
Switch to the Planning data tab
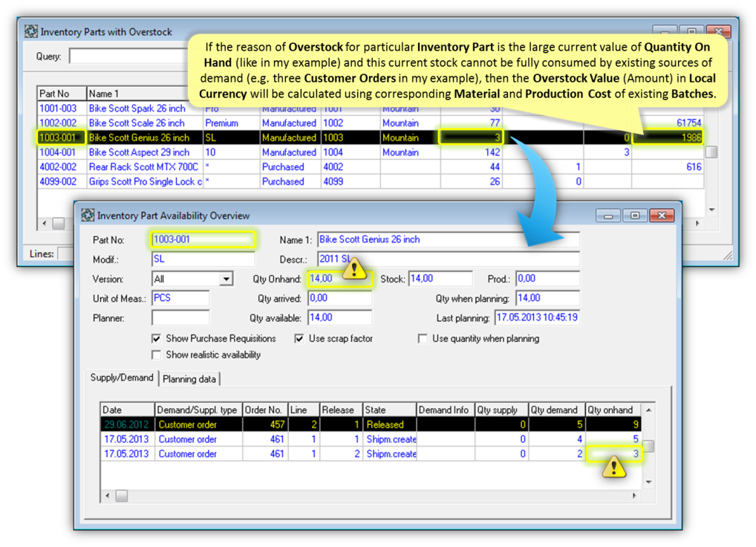(189, 379)
